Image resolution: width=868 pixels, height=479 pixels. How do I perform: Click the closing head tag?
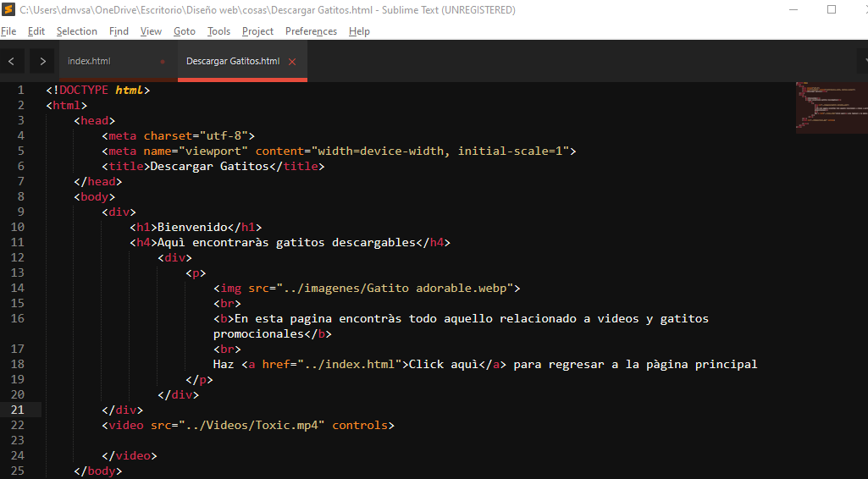click(98, 181)
